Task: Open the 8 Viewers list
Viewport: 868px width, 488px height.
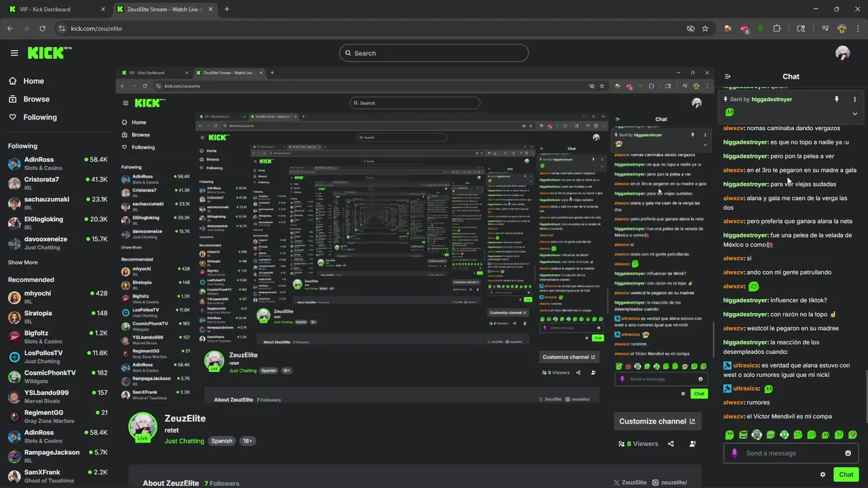Action: point(638,444)
